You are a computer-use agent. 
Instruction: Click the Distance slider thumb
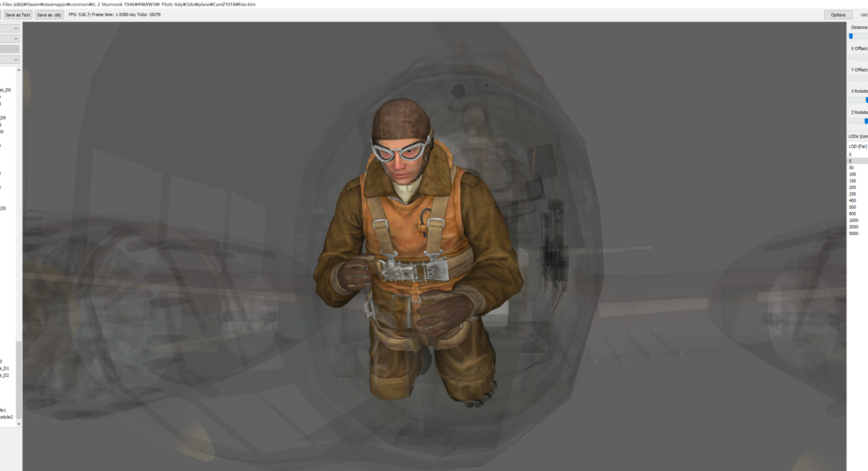pyautogui.click(x=851, y=36)
